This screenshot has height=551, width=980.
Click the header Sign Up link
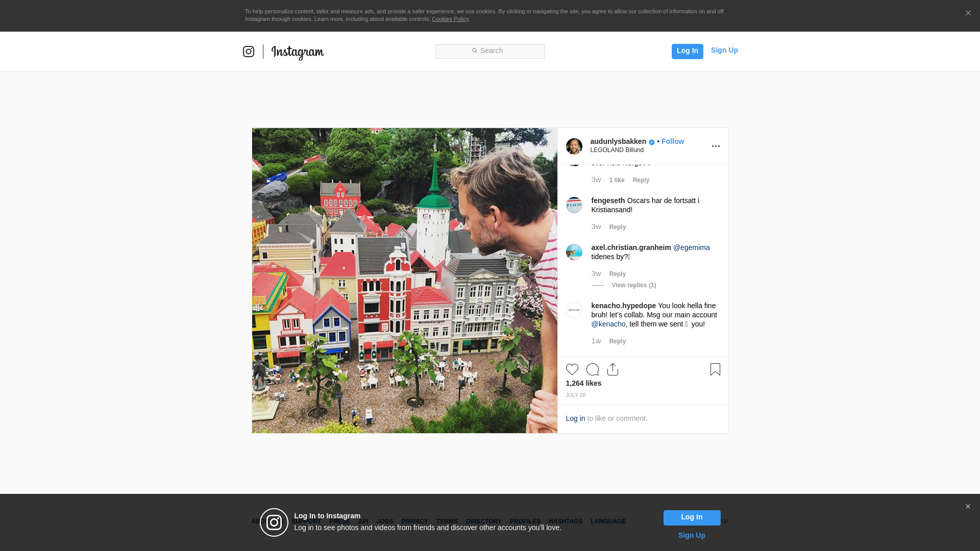click(724, 50)
